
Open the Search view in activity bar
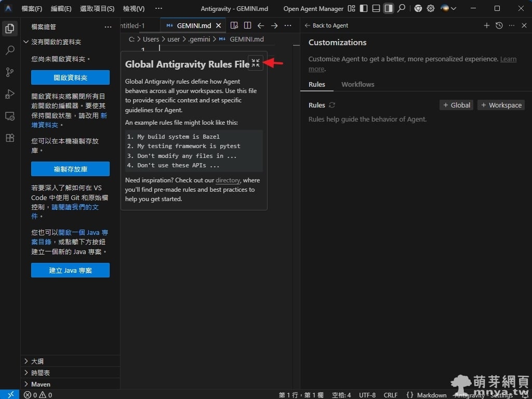coord(10,50)
